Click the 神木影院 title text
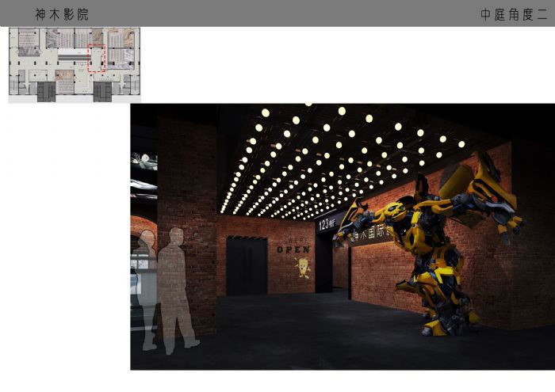The width and height of the screenshot is (555, 392). pos(62,14)
